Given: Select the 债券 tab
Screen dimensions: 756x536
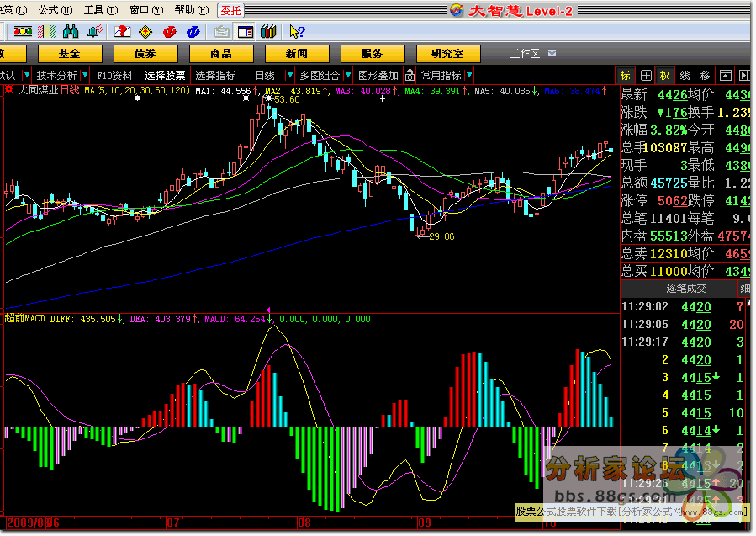Looking at the screenshot, I should point(145,54).
